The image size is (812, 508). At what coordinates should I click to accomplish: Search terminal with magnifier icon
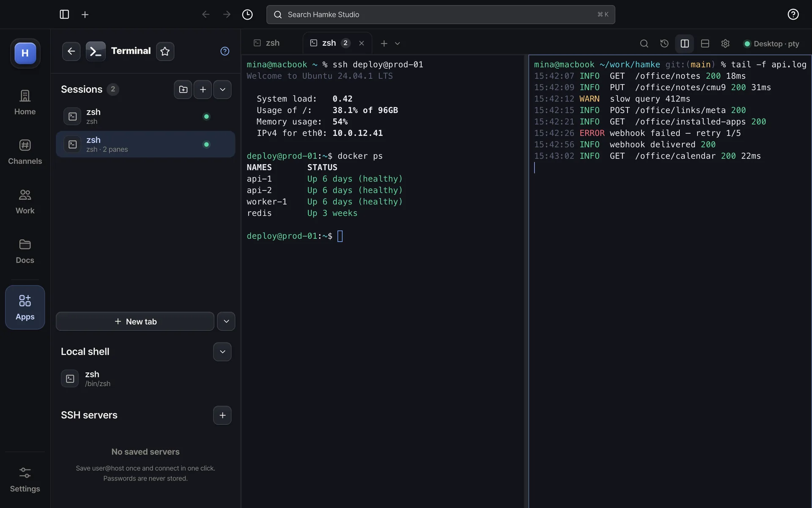pos(644,44)
